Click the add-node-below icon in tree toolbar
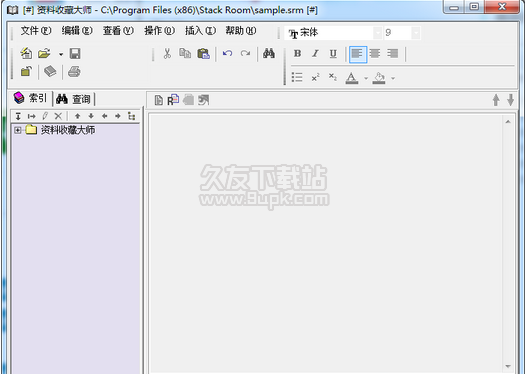Image resolution: width=525 pixels, height=374 pixels. pos(18,116)
